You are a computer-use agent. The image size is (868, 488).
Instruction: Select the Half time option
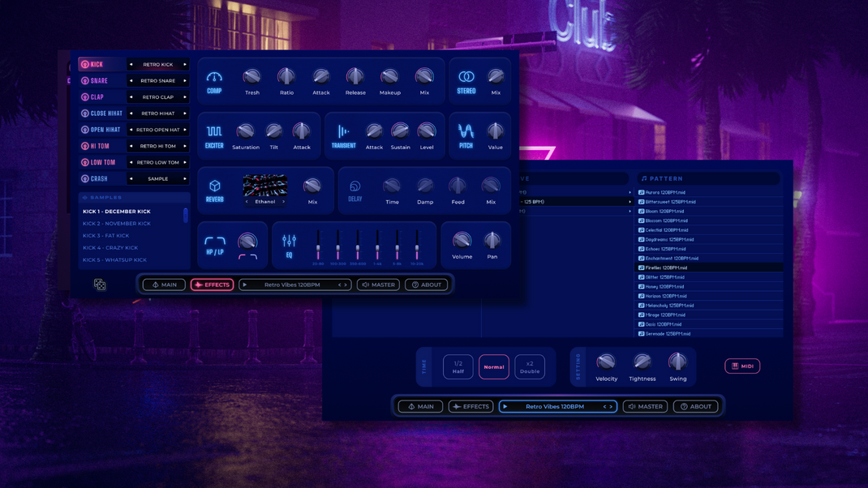[x=458, y=366]
